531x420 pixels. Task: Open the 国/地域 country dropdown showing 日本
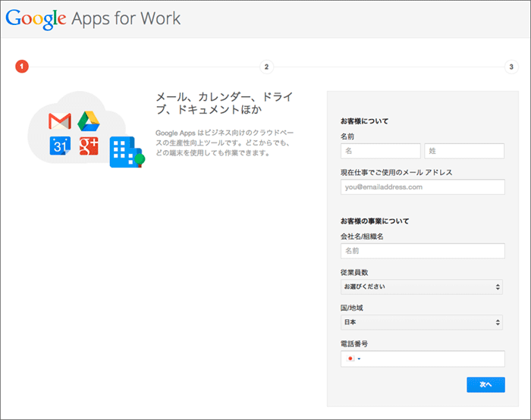click(422, 322)
